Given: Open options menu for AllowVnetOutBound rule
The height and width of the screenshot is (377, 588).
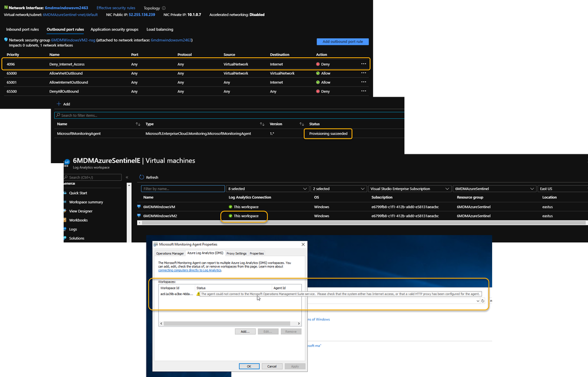Looking at the screenshot, I should click(363, 73).
